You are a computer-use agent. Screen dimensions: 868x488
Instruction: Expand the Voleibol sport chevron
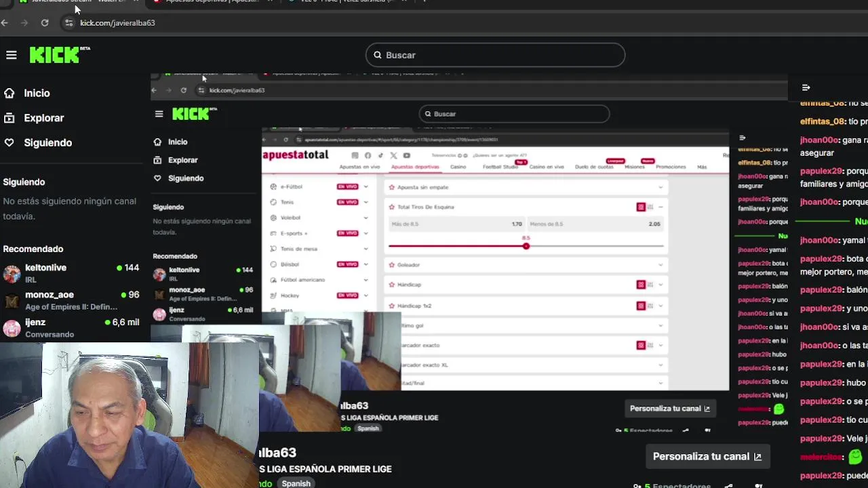[366, 218]
